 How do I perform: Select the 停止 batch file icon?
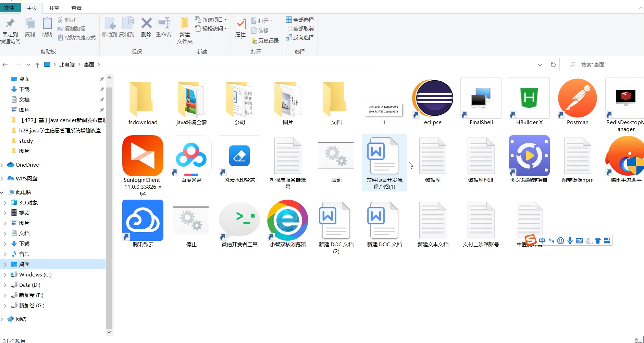(x=191, y=220)
